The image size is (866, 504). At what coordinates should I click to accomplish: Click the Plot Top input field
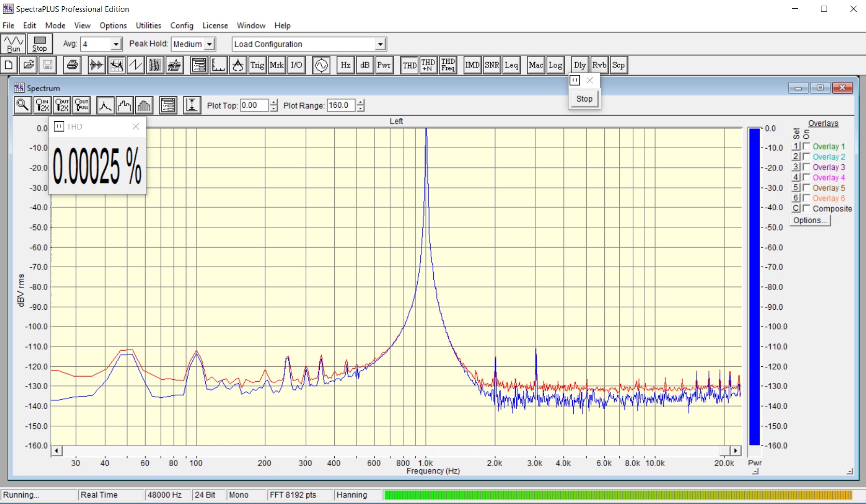pyautogui.click(x=254, y=106)
